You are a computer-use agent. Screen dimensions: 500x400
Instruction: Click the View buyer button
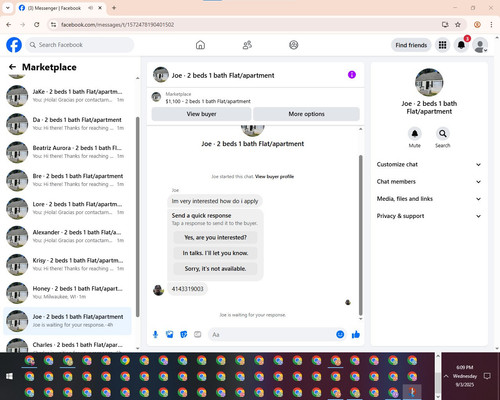tap(201, 114)
